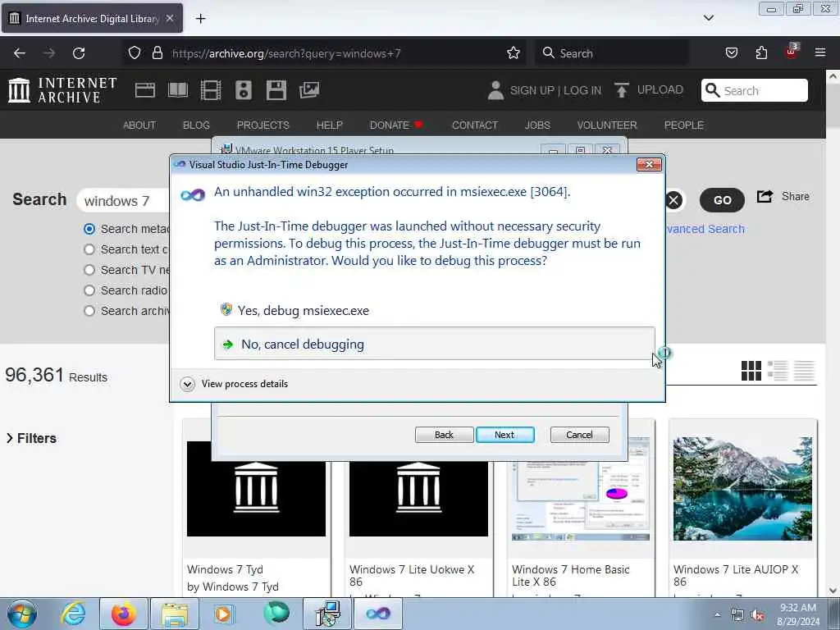This screenshot has height=630, width=840.
Task: Open the DONATE menu item
Action: (x=396, y=125)
